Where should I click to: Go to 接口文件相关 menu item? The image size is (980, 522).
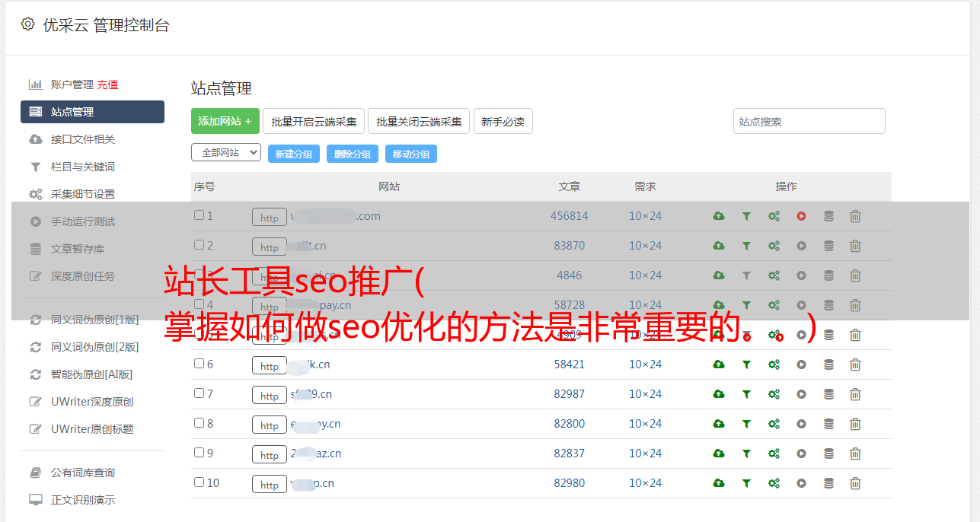click(x=83, y=139)
